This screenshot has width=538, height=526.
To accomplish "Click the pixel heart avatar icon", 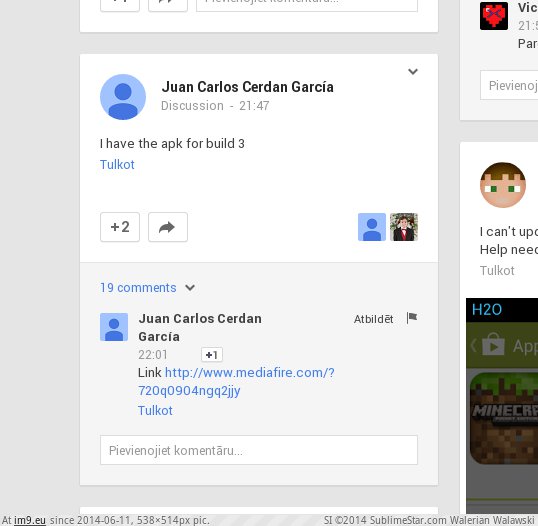I will [494, 16].
